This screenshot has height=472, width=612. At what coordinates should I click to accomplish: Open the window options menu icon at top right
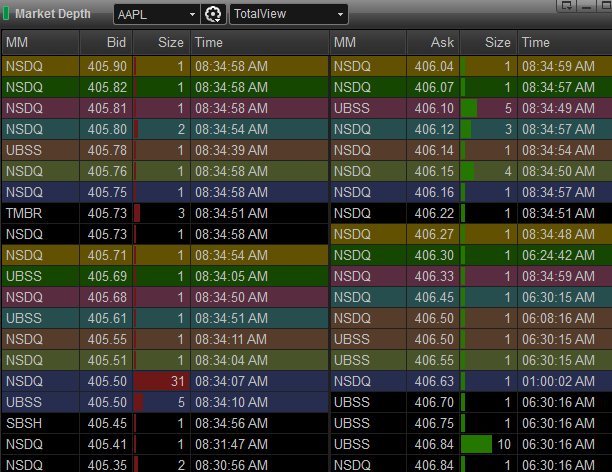566,5
